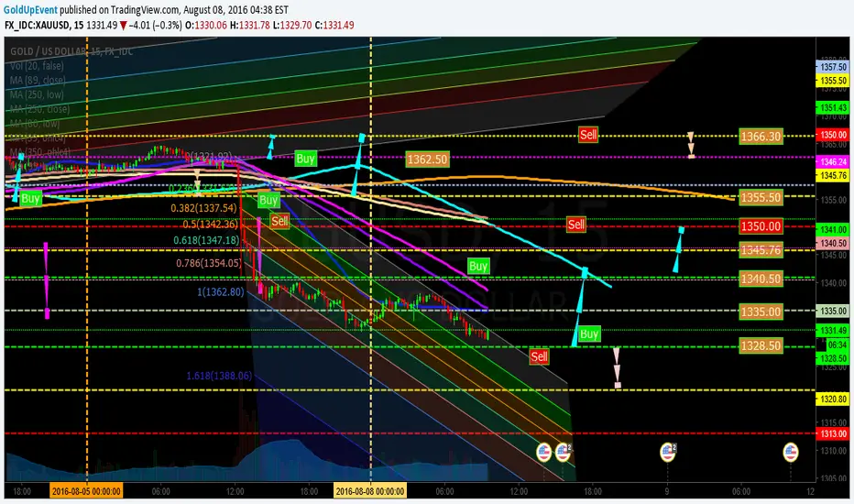Select the Fibonacci 1(1362.80) level label
Screen dimensions: 854x504
coord(221,292)
